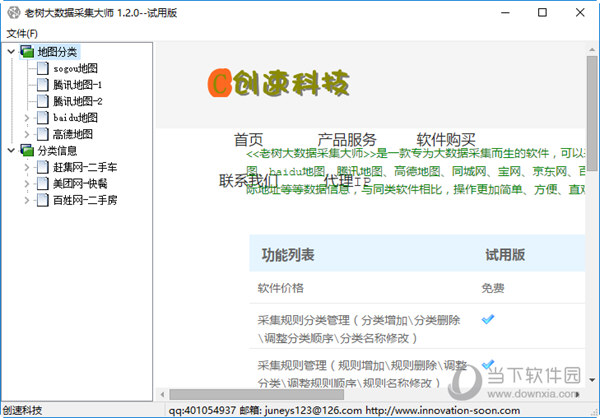This screenshot has width=600, height=418.
Task: Select baidu地图 in the tree
Action: click(x=75, y=118)
